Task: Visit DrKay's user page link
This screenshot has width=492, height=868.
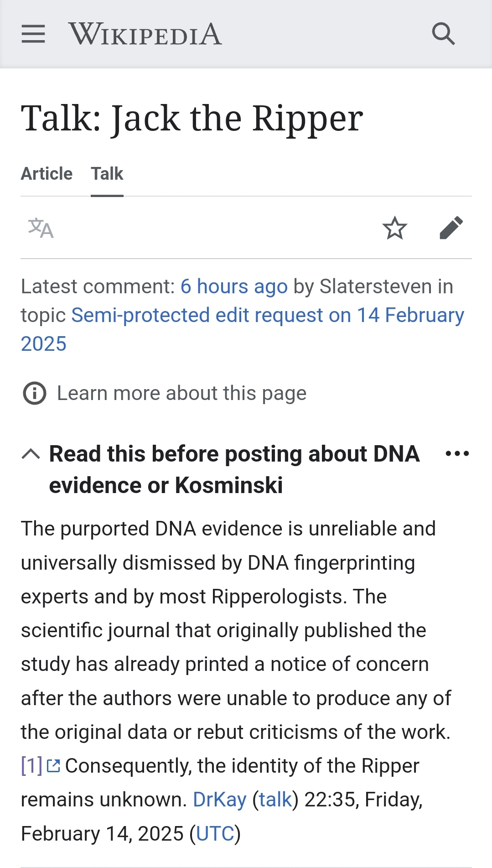Action: pyautogui.click(x=219, y=800)
